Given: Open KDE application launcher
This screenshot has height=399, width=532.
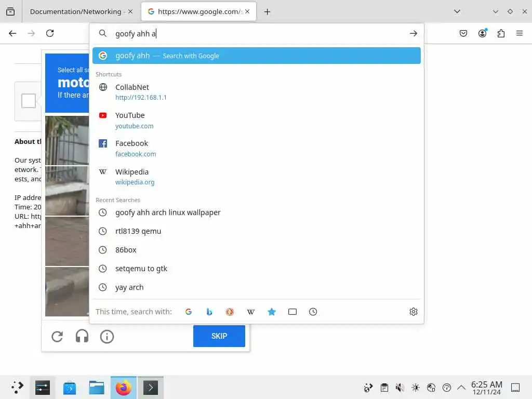Looking at the screenshot, I should [x=17, y=387].
